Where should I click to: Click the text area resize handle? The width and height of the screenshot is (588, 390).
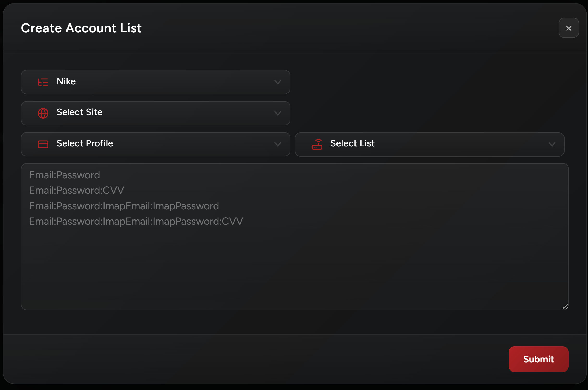click(565, 306)
